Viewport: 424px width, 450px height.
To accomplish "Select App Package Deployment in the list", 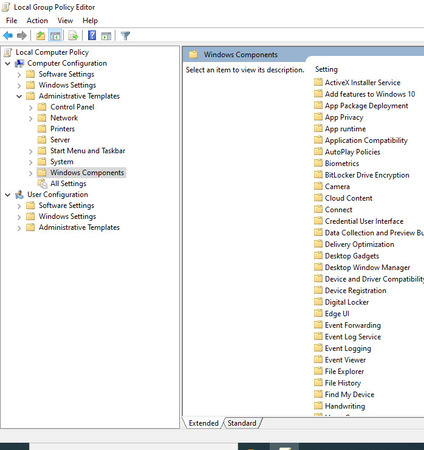I will coord(366,106).
